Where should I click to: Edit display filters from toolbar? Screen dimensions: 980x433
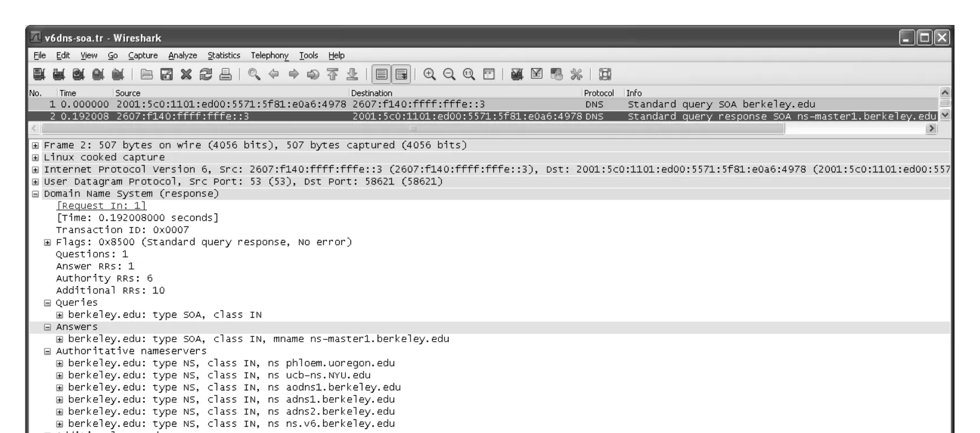coord(537,74)
